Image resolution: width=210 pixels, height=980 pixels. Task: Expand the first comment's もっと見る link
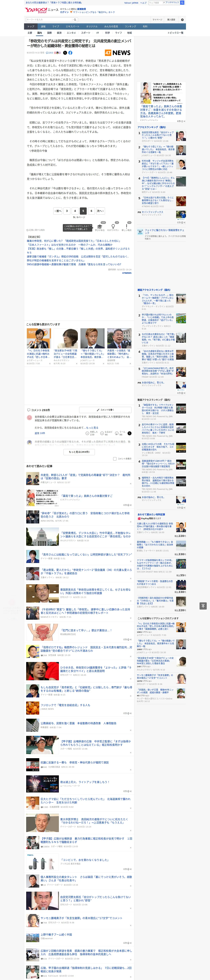click(x=92, y=428)
